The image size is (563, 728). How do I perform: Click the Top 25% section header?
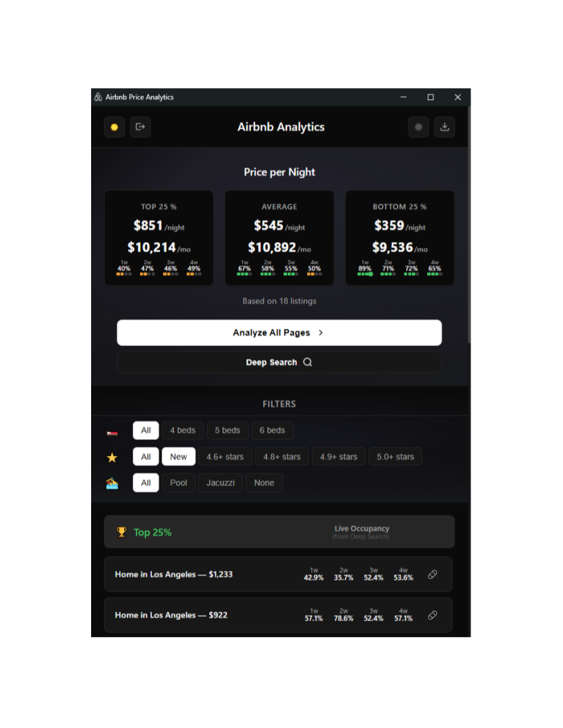point(279,532)
